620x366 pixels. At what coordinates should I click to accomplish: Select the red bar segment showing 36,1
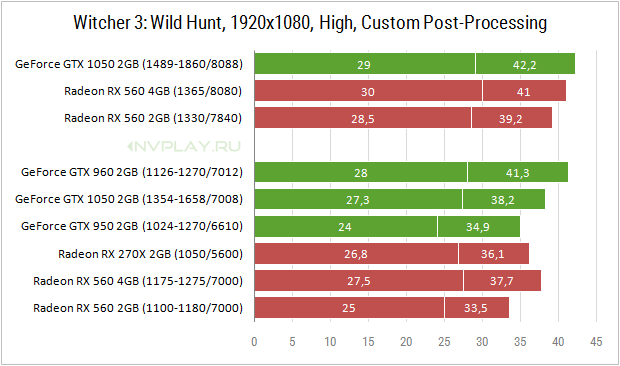tap(494, 253)
